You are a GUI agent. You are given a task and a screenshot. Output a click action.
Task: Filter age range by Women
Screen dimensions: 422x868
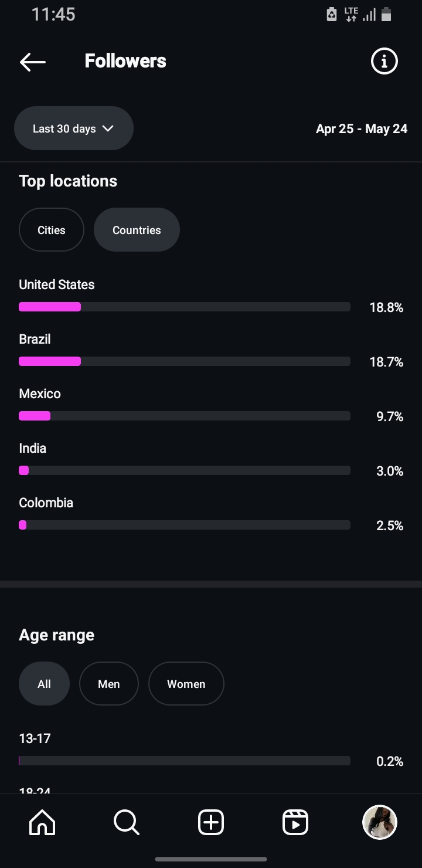tap(186, 684)
